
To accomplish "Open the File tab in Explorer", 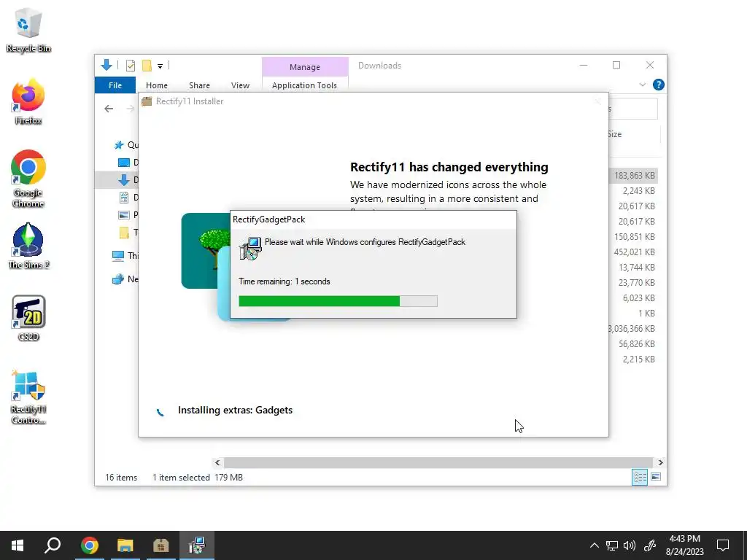I will pyautogui.click(x=115, y=85).
